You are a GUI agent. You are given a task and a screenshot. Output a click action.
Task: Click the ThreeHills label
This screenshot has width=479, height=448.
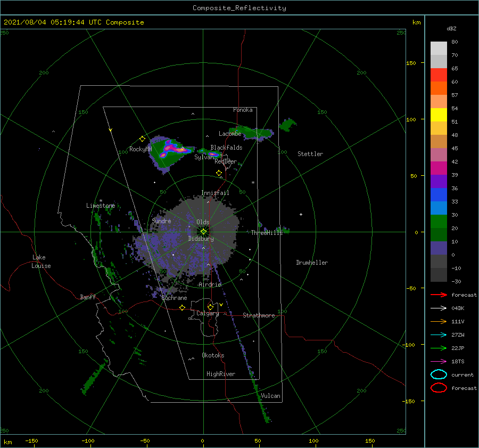pos(267,233)
